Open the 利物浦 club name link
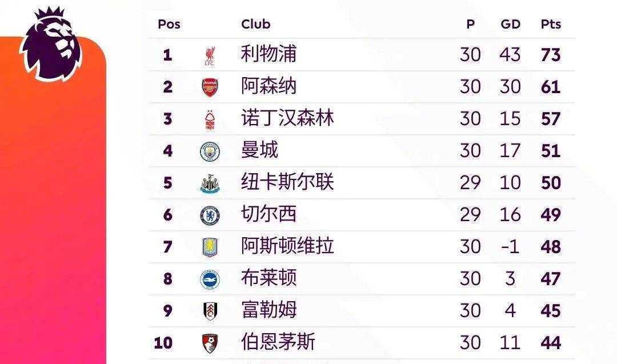Screen dimensions: 617x364 (269, 55)
